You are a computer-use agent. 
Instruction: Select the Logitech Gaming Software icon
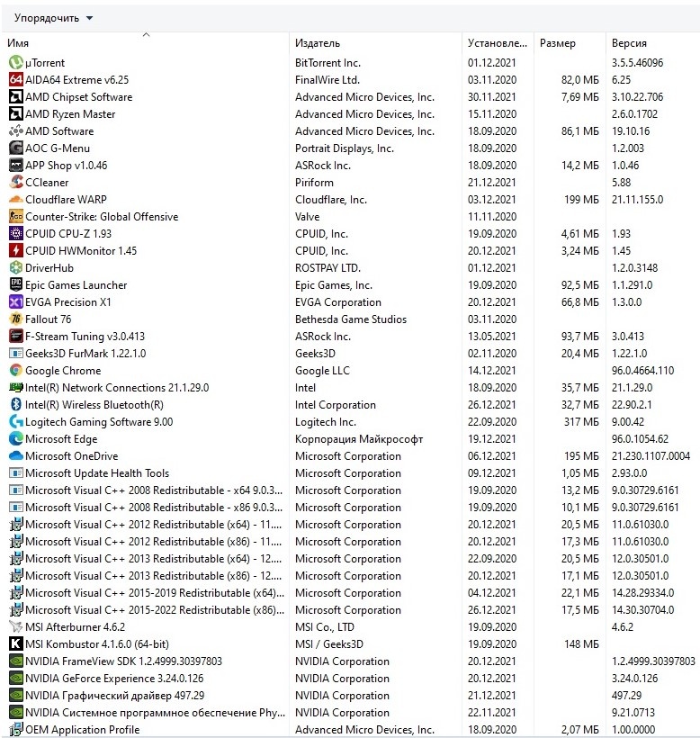(16, 422)
